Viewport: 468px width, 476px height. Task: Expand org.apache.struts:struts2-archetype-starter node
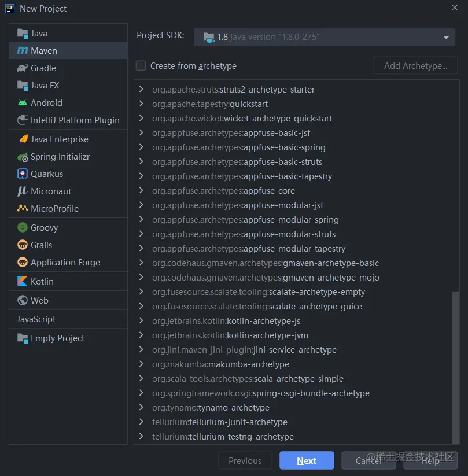click(141, 89)
